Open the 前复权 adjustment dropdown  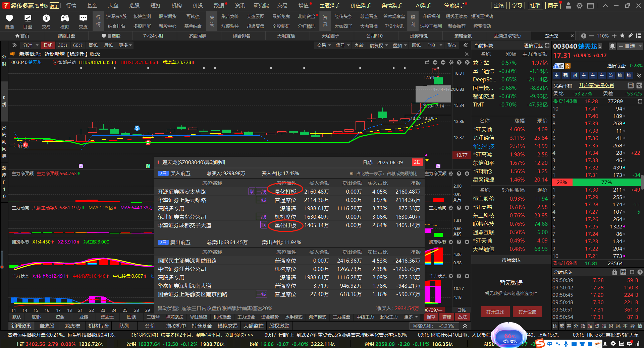(x=379, y=45)
